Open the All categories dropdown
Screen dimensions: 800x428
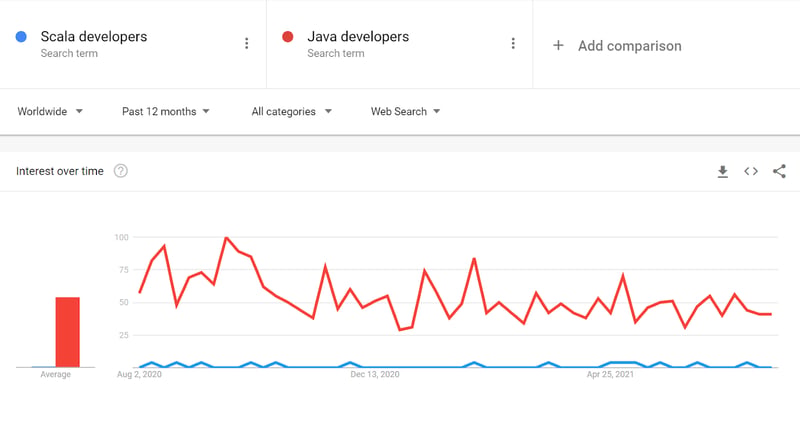pyautogui.click(x=291, y=111)
